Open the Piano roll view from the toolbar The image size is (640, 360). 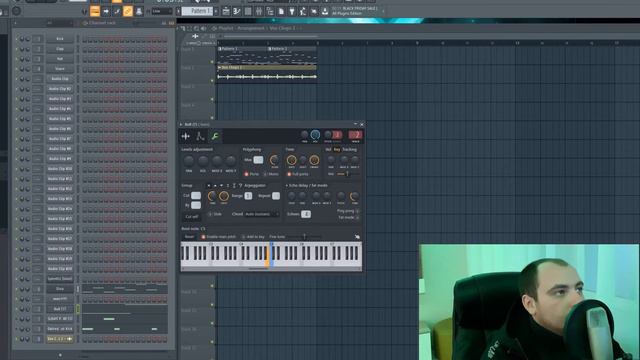pos(237,11)
